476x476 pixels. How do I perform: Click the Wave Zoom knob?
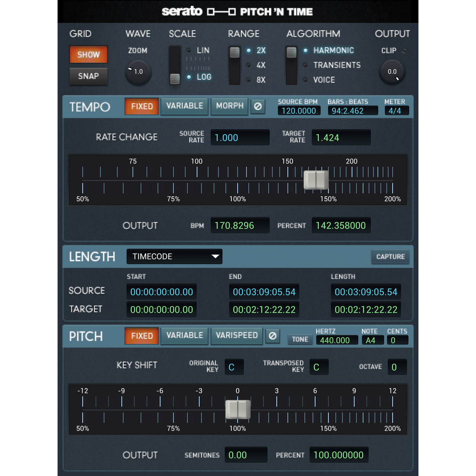[x=137, y=72]
